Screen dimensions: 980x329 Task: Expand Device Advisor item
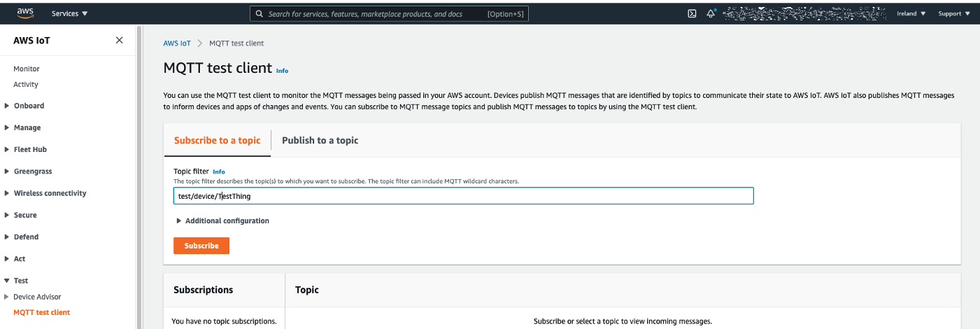coord(33,297)
